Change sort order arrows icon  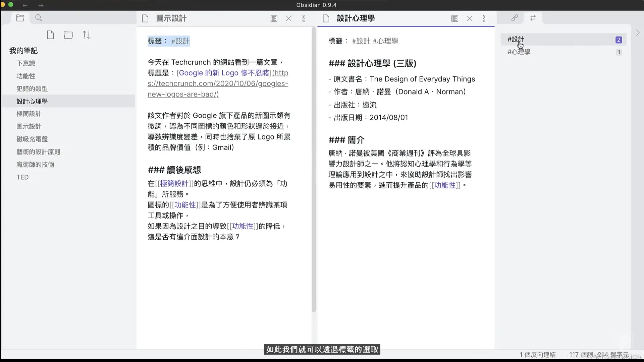click(87, 35)
